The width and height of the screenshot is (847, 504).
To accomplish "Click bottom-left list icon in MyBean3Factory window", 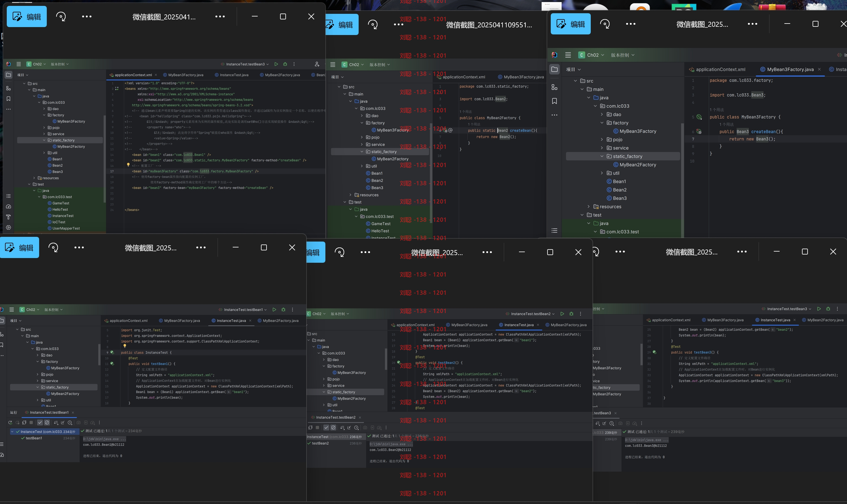I will coord(555,231).
